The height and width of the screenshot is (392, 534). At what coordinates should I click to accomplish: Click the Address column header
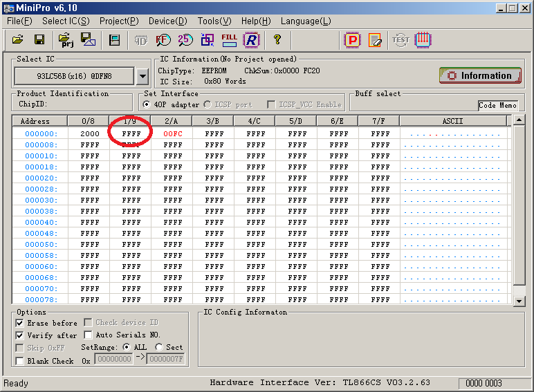coord(39,121)
